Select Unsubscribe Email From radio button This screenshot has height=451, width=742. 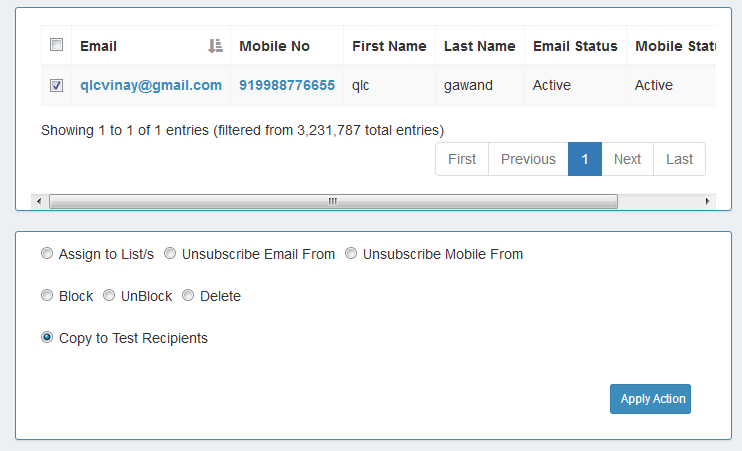pos(170,254)
